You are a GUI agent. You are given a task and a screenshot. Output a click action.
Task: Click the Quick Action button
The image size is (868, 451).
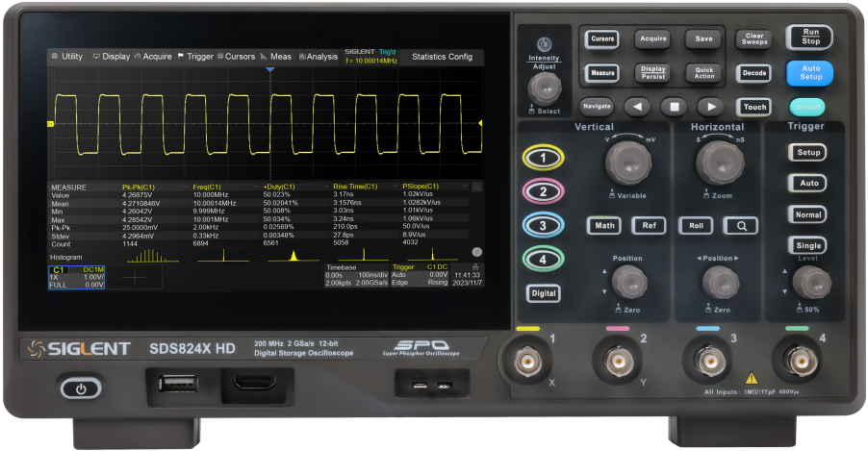tap(703, 73)
